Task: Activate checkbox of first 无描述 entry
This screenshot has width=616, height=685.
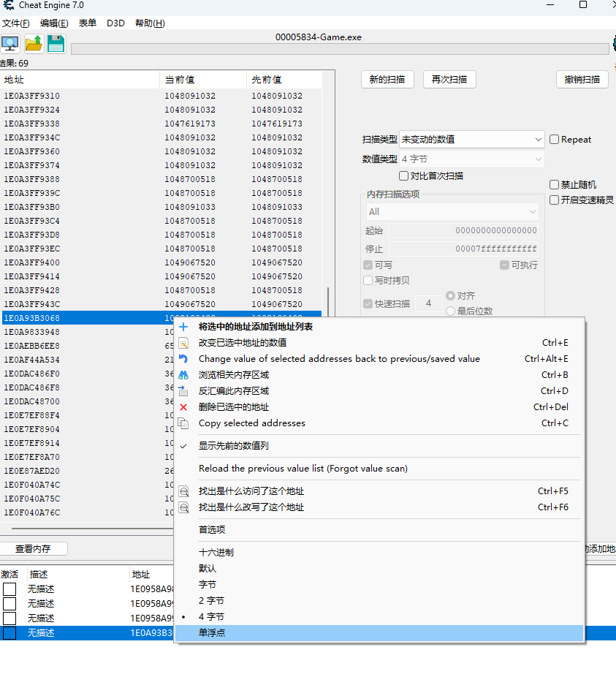Action: 9,589
